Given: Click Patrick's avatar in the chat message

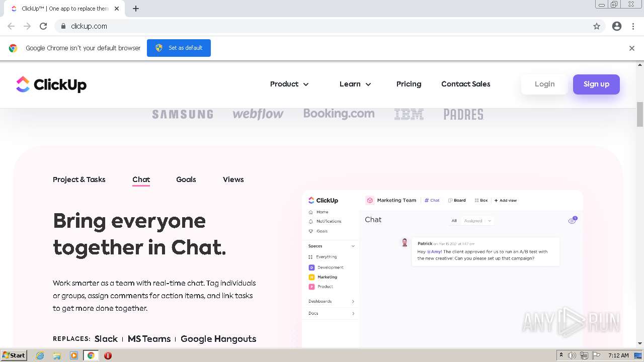Looking at the screenshot, I should pos(405,243).
